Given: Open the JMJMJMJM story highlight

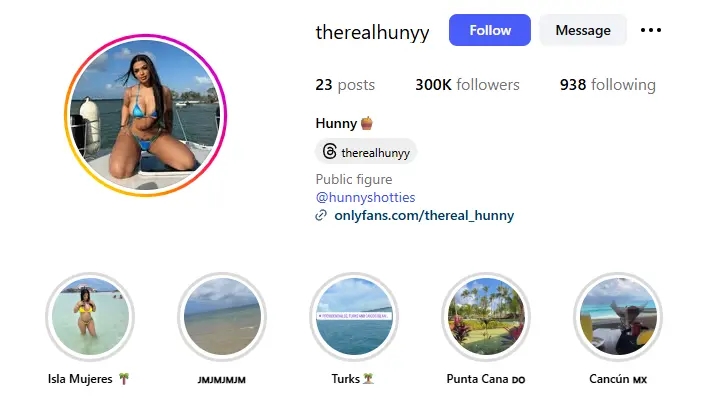Looking at the screenshot, I should coord(222,317).
